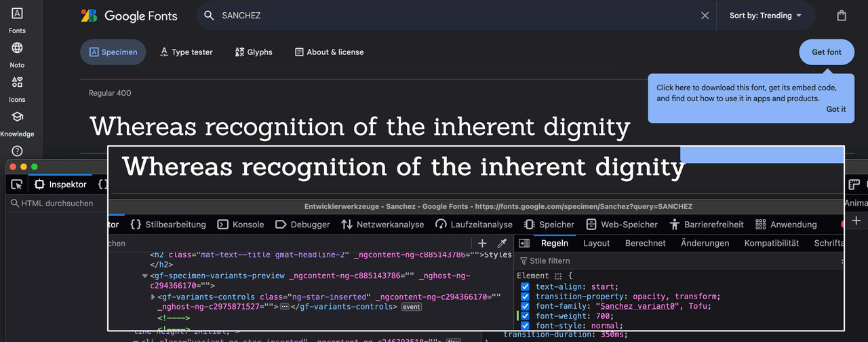Open the Sort by: Trending dropdown
This screenshot has height=342, width=868.
coord(766,16)
